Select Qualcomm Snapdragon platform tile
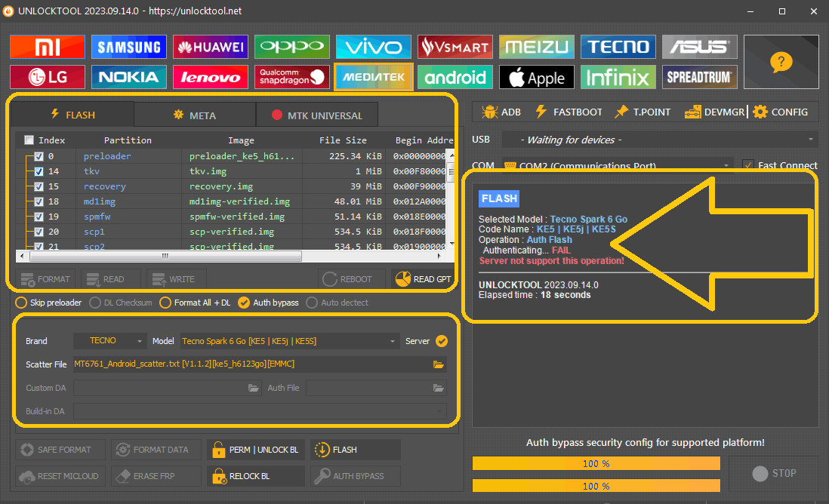 (x=292, y=77)
